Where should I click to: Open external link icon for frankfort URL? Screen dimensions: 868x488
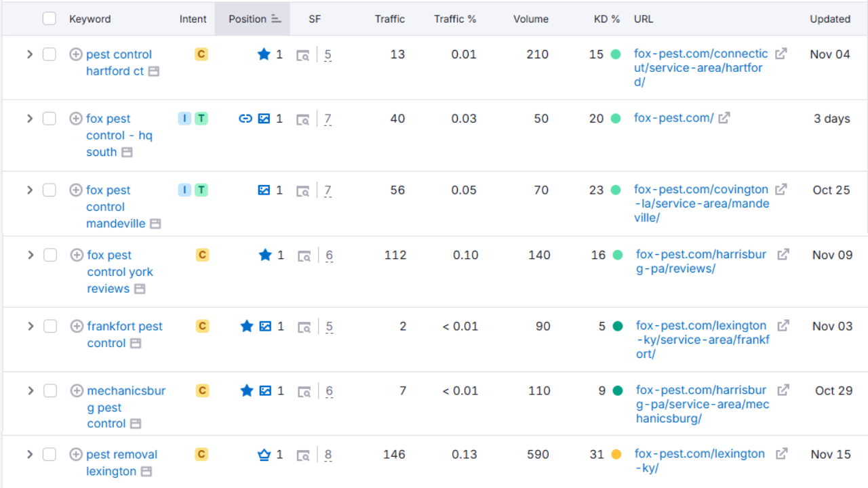[783, 325]
